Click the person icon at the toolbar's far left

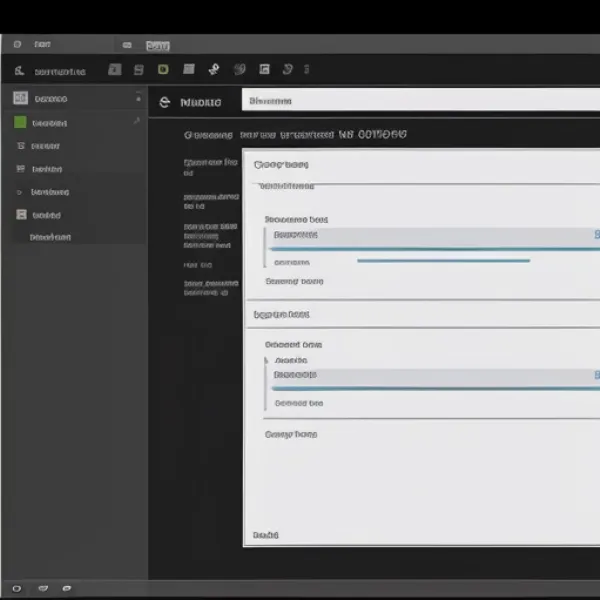[x=18, y=71]
